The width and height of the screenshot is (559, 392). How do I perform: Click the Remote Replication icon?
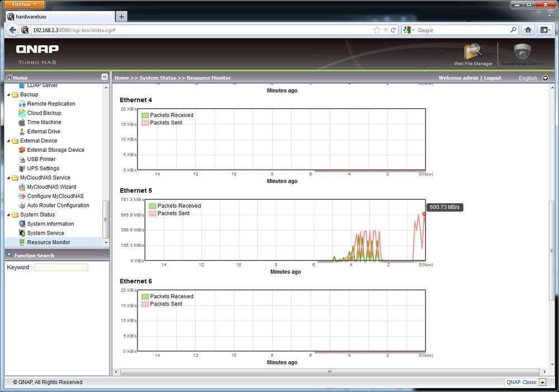[22, 104]
